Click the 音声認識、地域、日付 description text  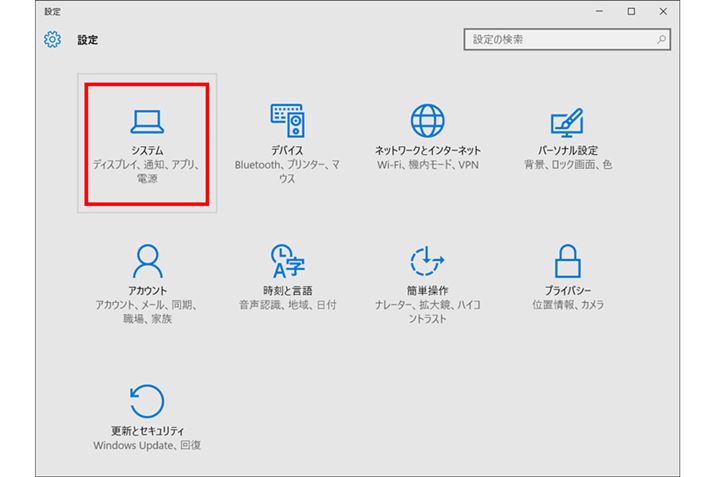point(287,304)
